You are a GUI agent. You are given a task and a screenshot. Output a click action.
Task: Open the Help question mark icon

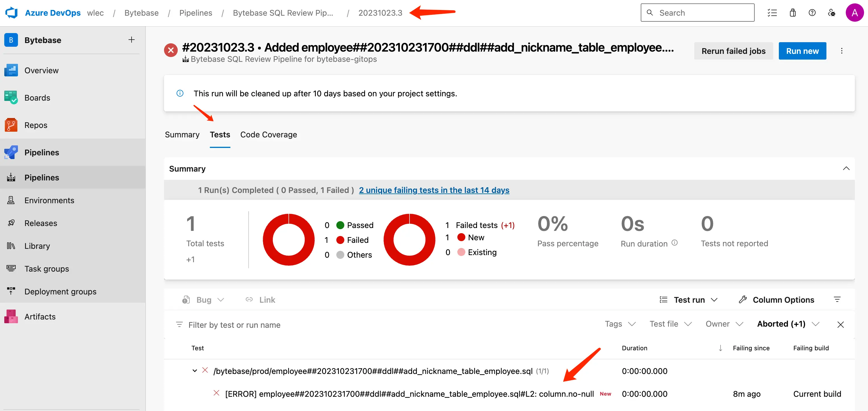812,13
